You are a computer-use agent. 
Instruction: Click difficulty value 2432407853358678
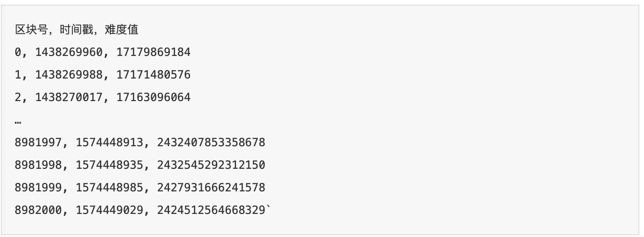pos(211,142)
